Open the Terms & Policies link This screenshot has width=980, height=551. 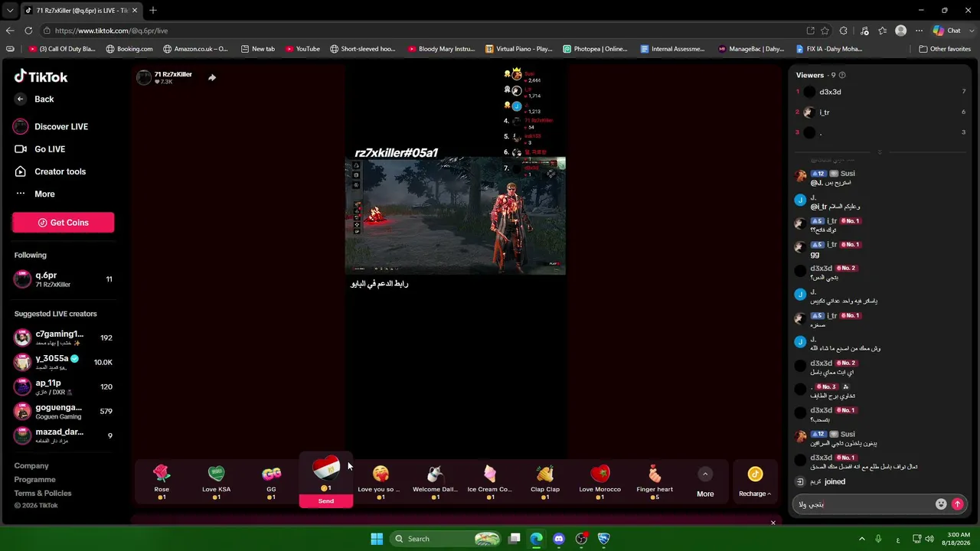[x=43, y=493]
